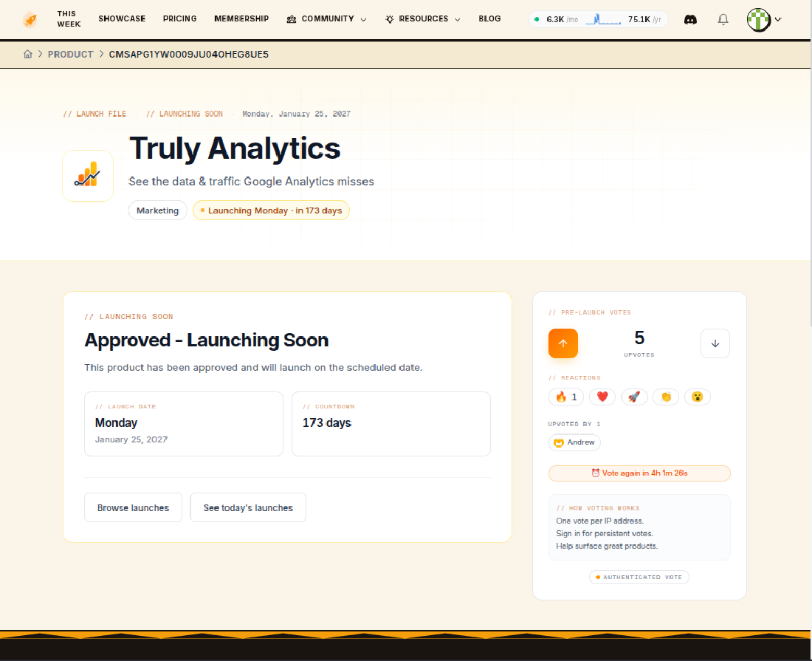Open the Blog menu item
The width and height of the screenshot is (812, 661).
pos(489,18)
